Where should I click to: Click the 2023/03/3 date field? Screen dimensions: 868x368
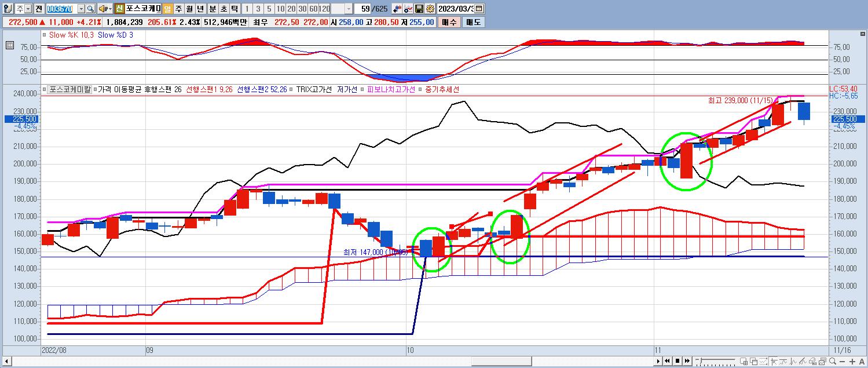(x=455, y=9)
